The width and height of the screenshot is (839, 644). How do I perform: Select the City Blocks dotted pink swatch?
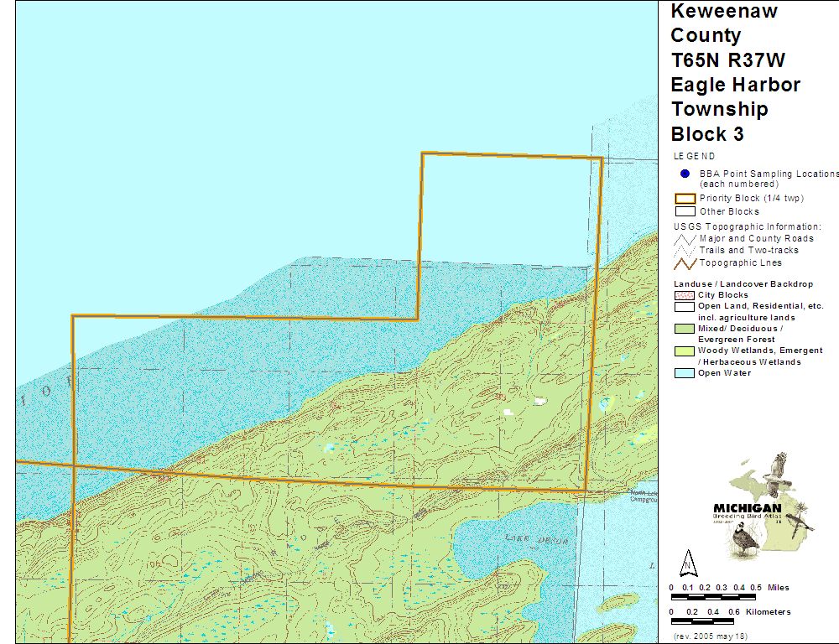[x=685, y=295]
